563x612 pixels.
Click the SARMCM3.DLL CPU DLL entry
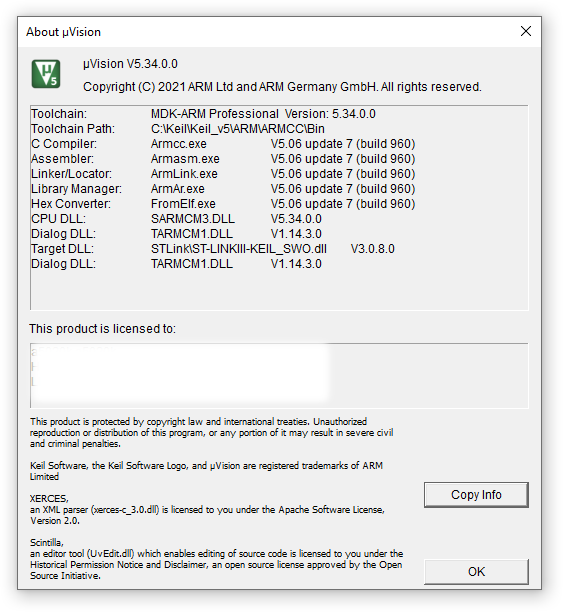click(x=193, y=219)
